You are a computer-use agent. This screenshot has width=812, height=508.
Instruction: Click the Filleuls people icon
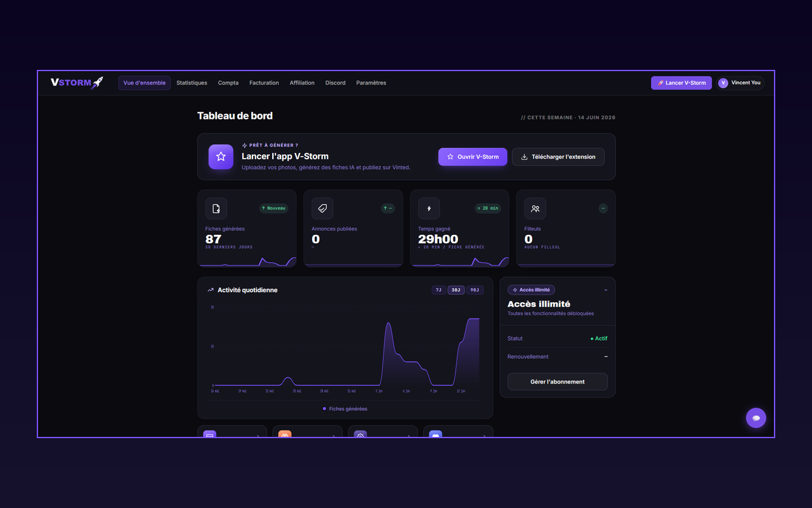(535, 208)
